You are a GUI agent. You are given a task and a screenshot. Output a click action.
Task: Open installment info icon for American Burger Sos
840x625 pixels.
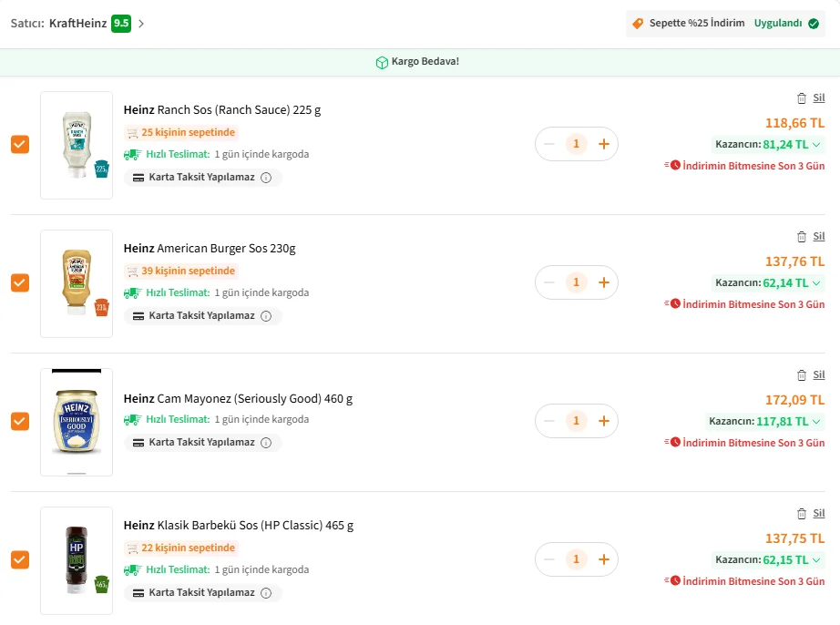266,316
